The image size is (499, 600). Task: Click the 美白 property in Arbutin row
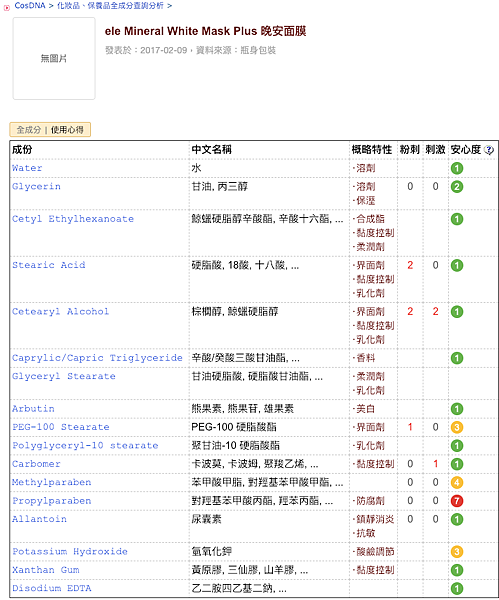365,409
